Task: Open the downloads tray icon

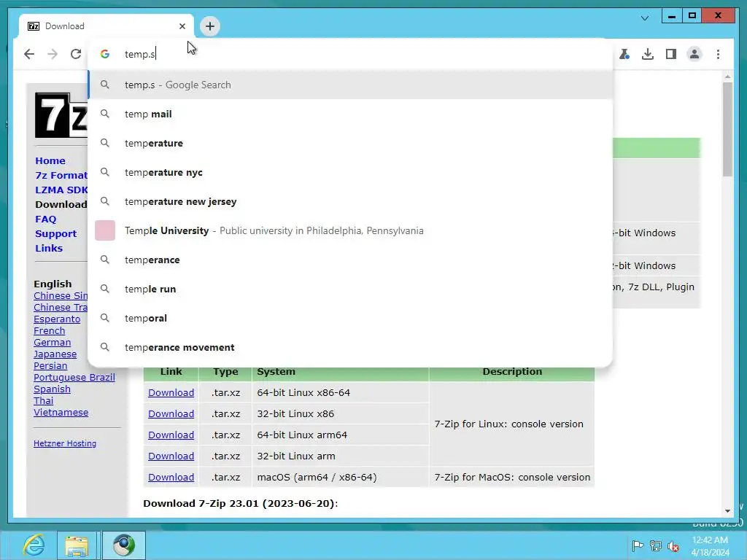Action: click(648, 54)
